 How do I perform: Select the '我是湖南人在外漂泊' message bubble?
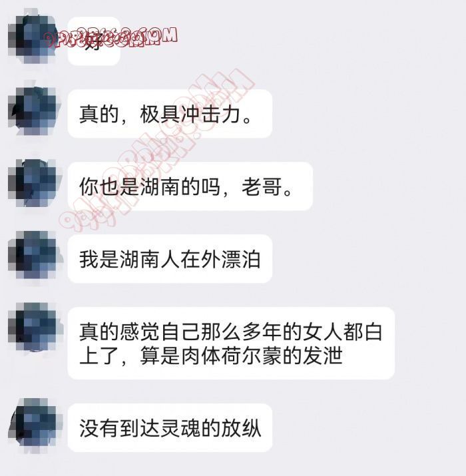click(170, 259)
